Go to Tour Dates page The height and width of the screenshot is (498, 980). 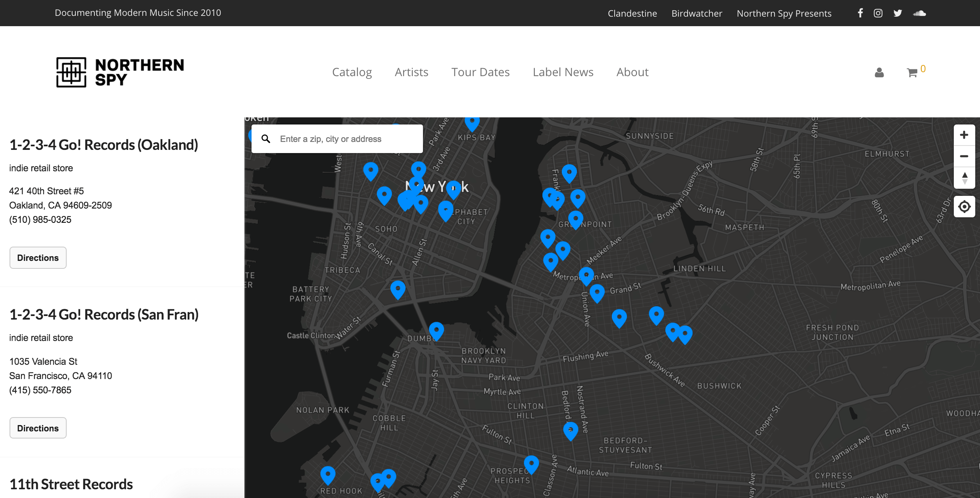coord(480,72)
